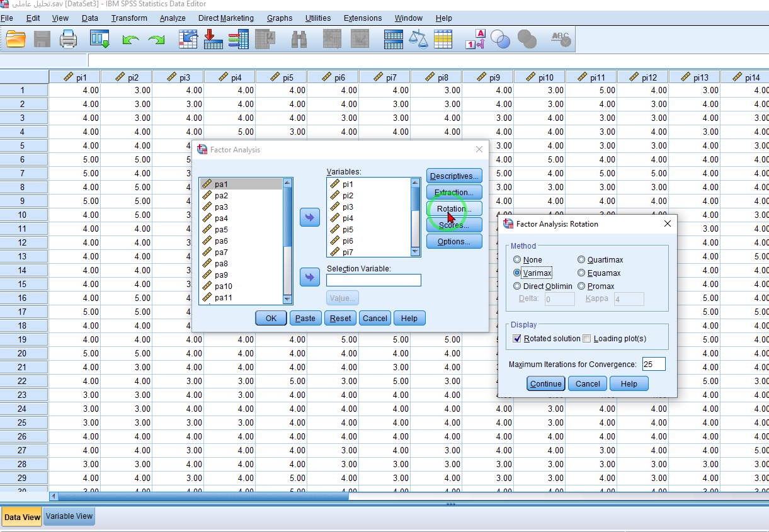Screen dimensions: 769x532
Task: Enable the Loading plot(s) checkbox
Action: click(x=587, y=339)
